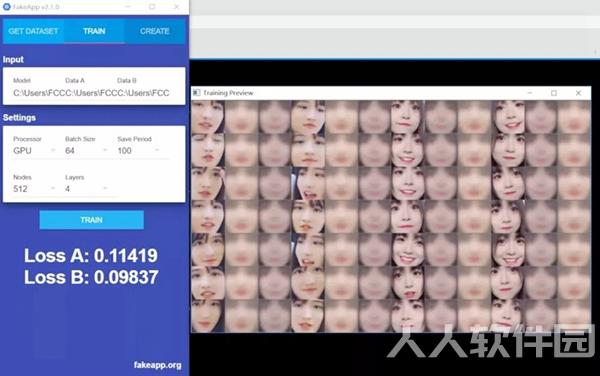600x376 pixels.
Task: Minimize the Training Preview window
Action: pyautogui.click(x=530, y=93)
